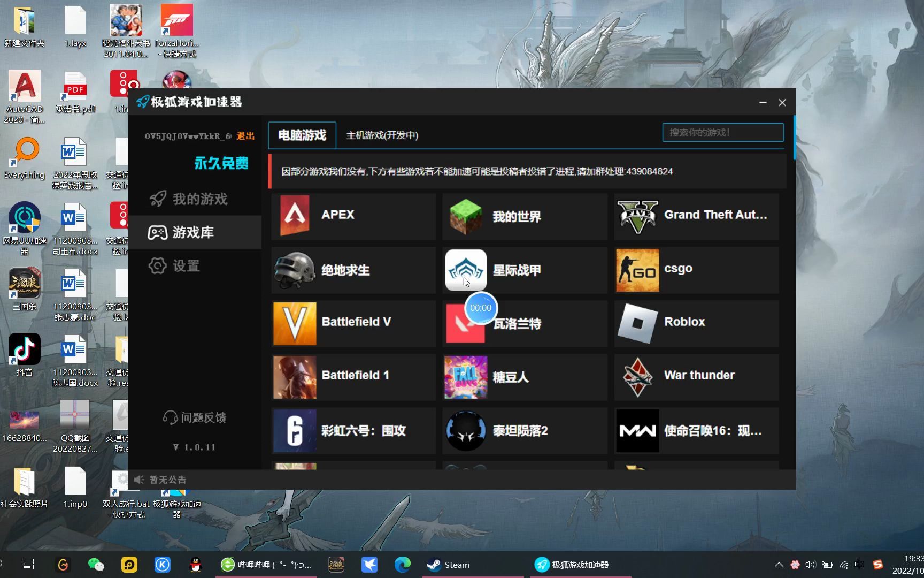Image resolution: width=924 pixels, height=578 pixels.
Task: Click the search box 搜索你的游戏
Action: coord(723,133)
